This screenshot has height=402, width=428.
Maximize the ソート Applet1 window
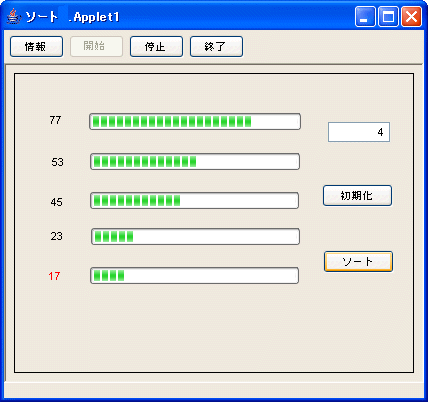click(388, 17)
